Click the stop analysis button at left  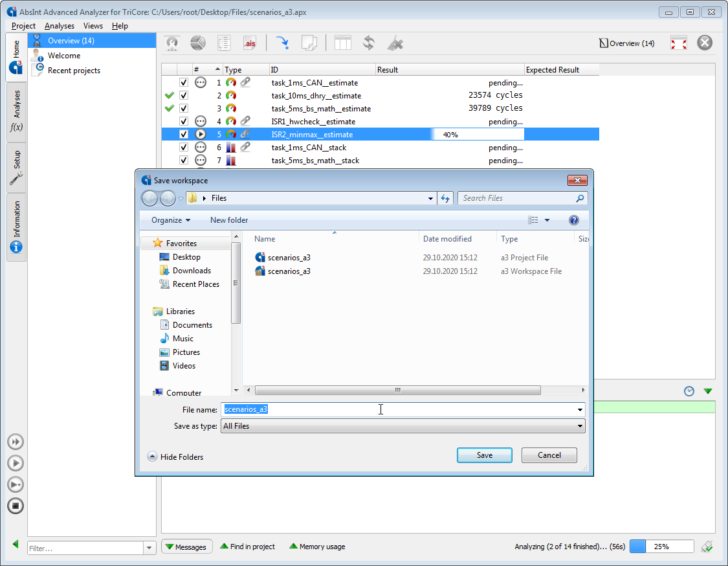click(x=16, y=506)
